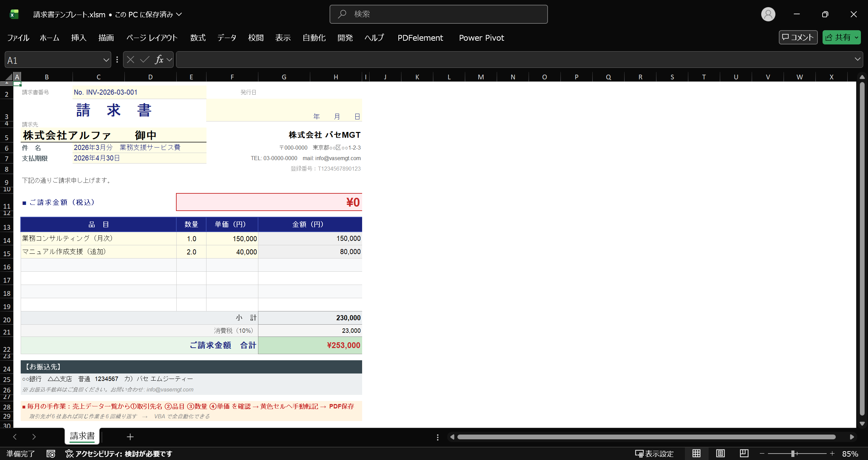Click the Enter checkmark icon in formula bar
868x460 pixels.
pos(145,60)
